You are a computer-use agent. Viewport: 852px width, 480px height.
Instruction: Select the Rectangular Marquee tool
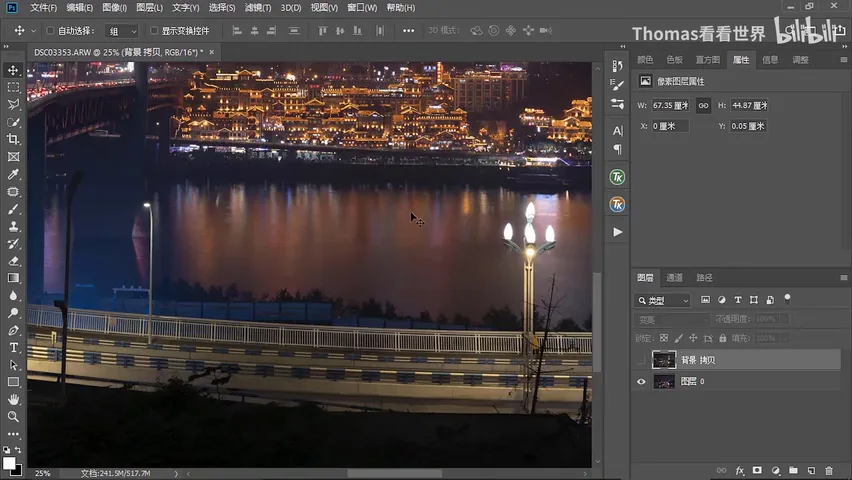[x=14, y=88]
